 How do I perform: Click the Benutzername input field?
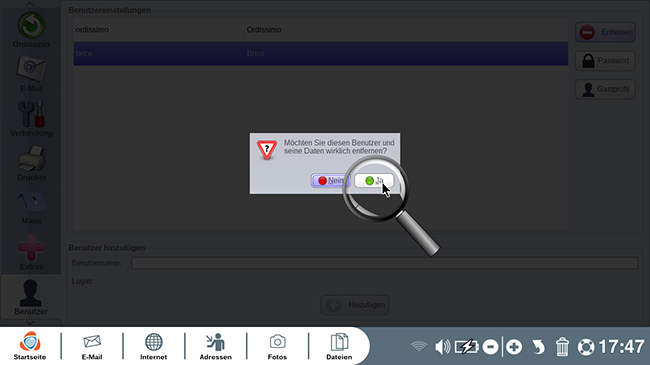(x=384, y=263)
